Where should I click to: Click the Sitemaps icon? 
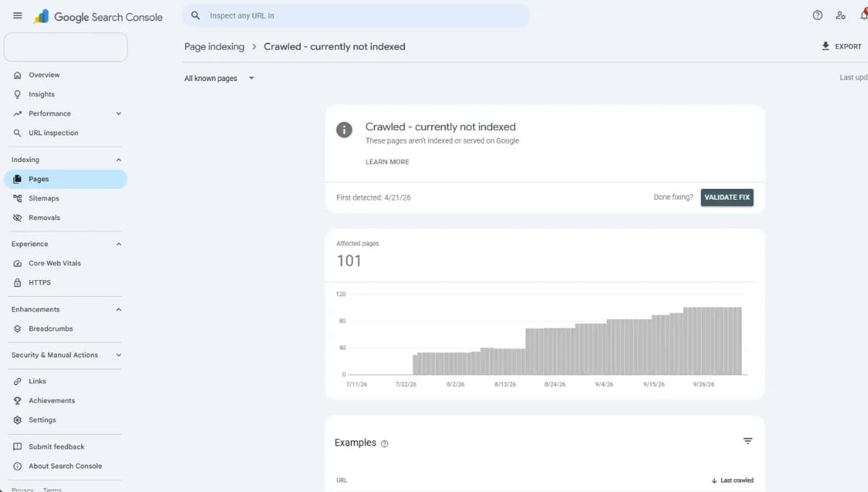click(x=17, y=198)
